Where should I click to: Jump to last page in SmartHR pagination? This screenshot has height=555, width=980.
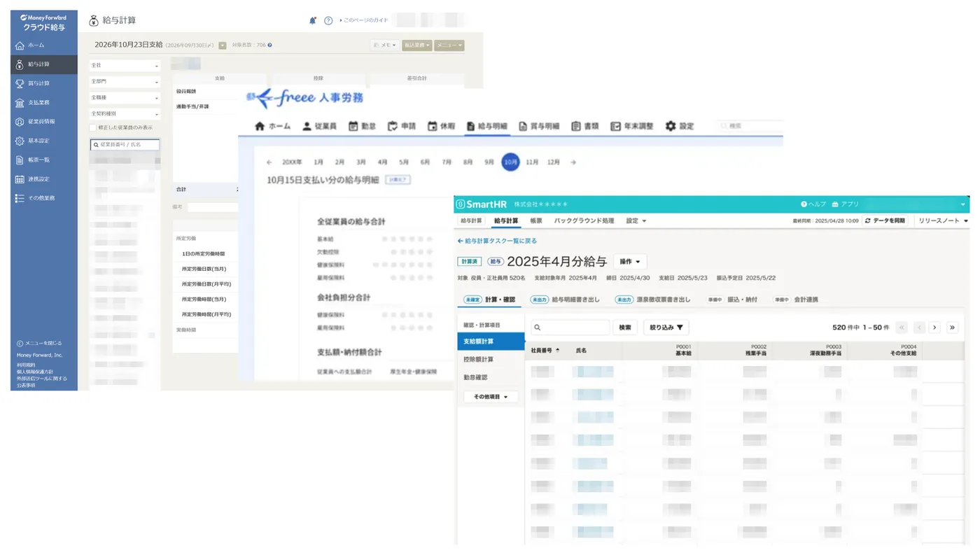(952, 328)
